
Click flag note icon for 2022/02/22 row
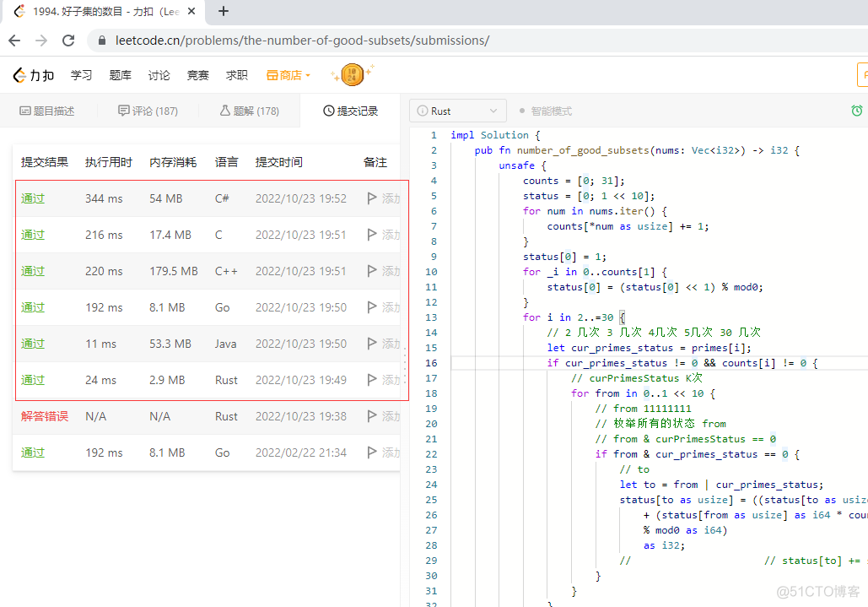[372, 453]
